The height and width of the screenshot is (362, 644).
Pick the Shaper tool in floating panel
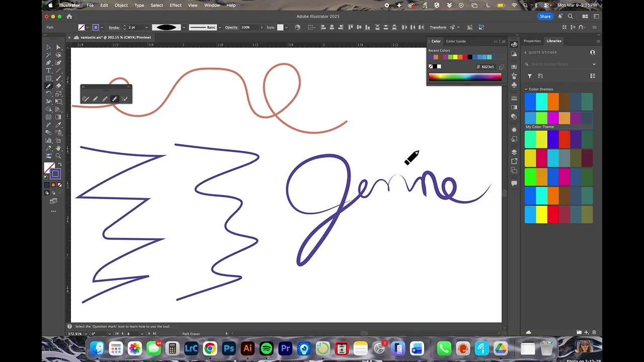pyautogui.click(x=86, y=99)
